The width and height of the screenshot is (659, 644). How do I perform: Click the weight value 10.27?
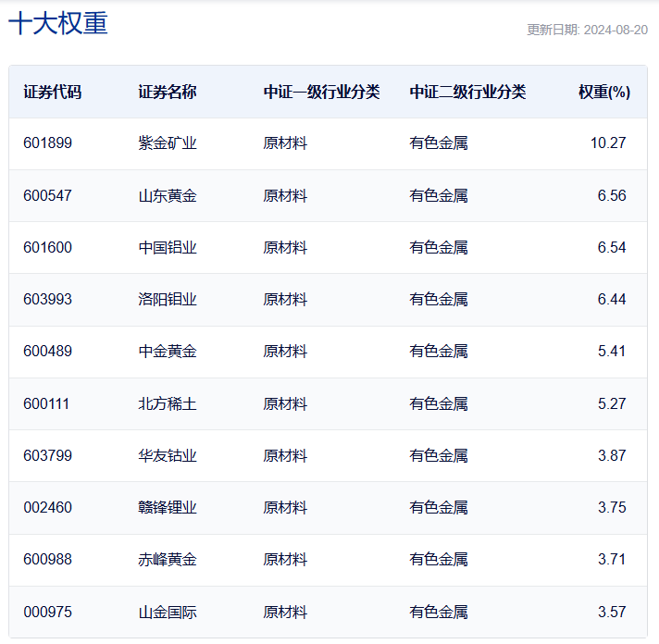608,143
